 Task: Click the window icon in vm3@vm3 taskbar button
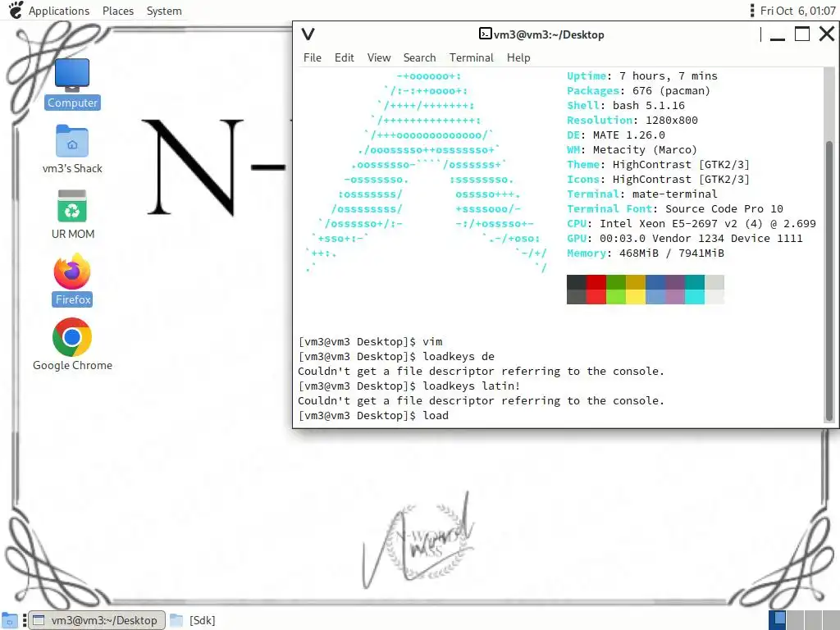39,620
